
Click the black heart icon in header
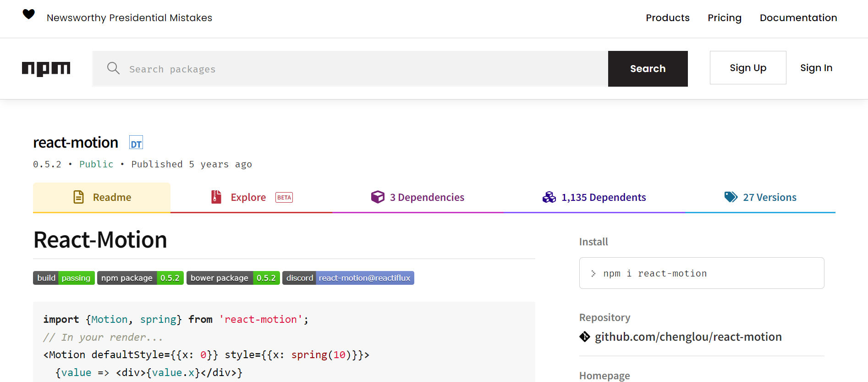[28, 15]
